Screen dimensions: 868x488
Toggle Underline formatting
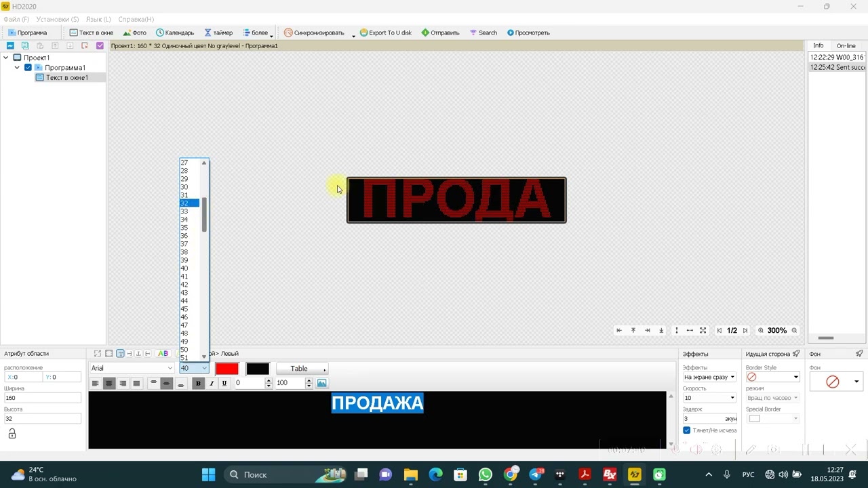tap(224, 384)
